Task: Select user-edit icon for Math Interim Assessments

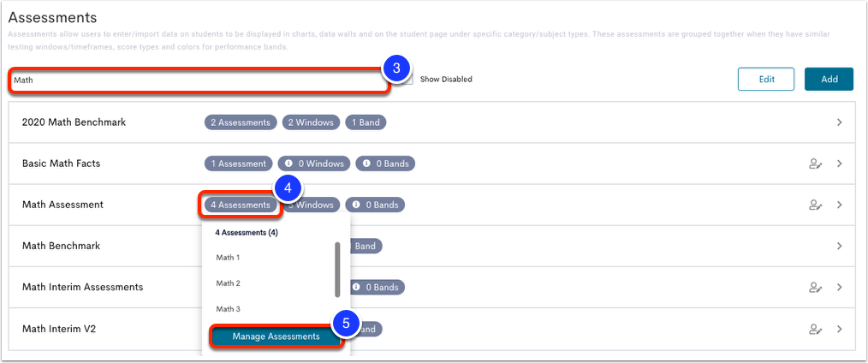Action: pyautogui.click(x=814, y=287)
